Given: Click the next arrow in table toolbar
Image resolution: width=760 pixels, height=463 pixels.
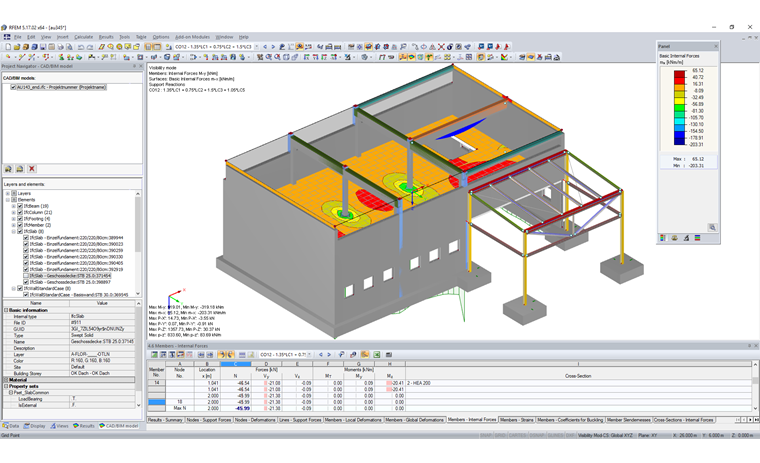Looking at the screenshot, I should [x=329, y=355].
